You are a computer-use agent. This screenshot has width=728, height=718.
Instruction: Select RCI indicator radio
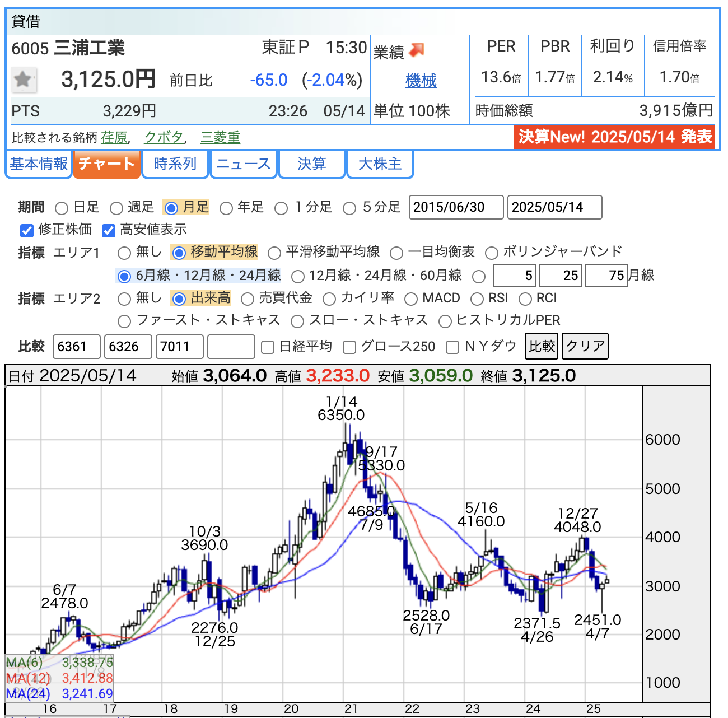tap(525, 299)
